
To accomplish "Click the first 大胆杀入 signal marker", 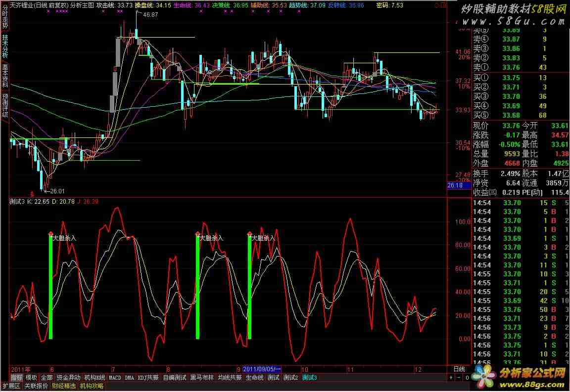I will (64, 238).
